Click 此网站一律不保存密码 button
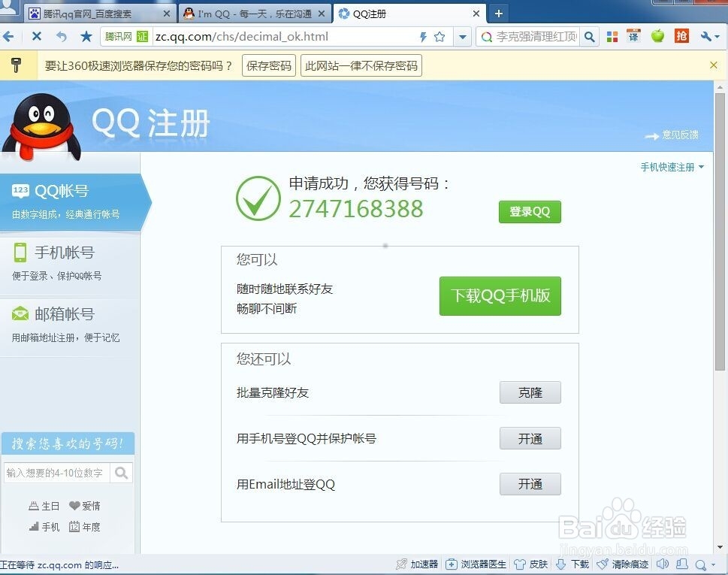 (361, 65)
